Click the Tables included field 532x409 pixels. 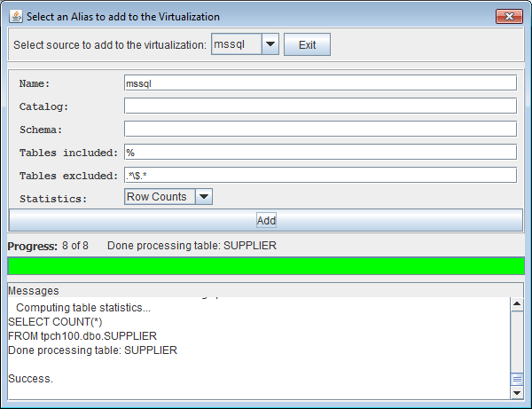pos(319,152)
